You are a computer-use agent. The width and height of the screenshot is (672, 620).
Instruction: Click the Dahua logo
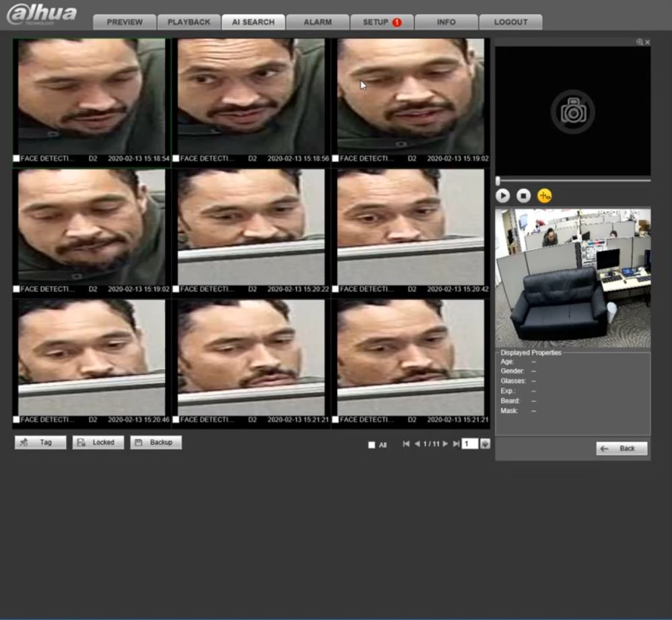tap(42, 15)
